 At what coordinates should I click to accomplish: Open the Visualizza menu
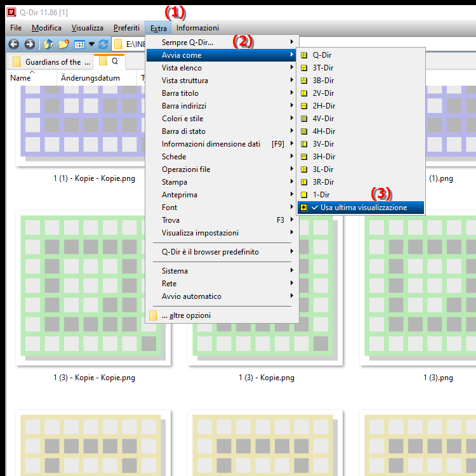[88, 28]
